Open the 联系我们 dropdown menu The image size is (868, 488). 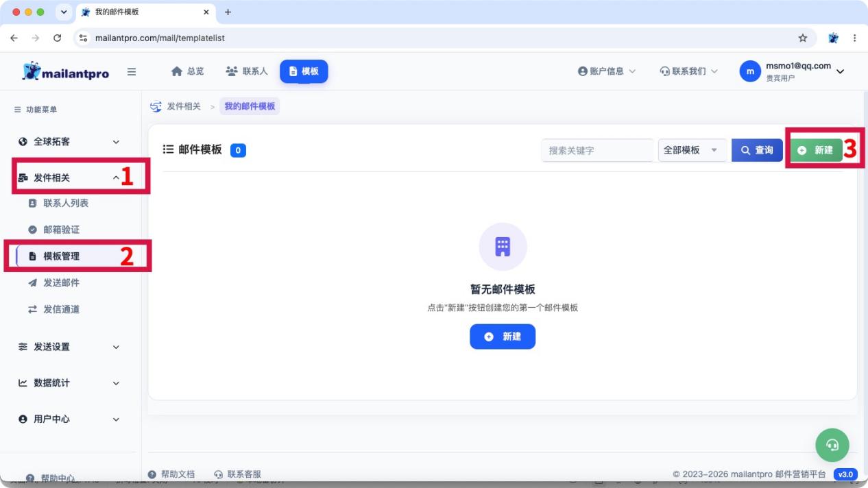point(688,71)
